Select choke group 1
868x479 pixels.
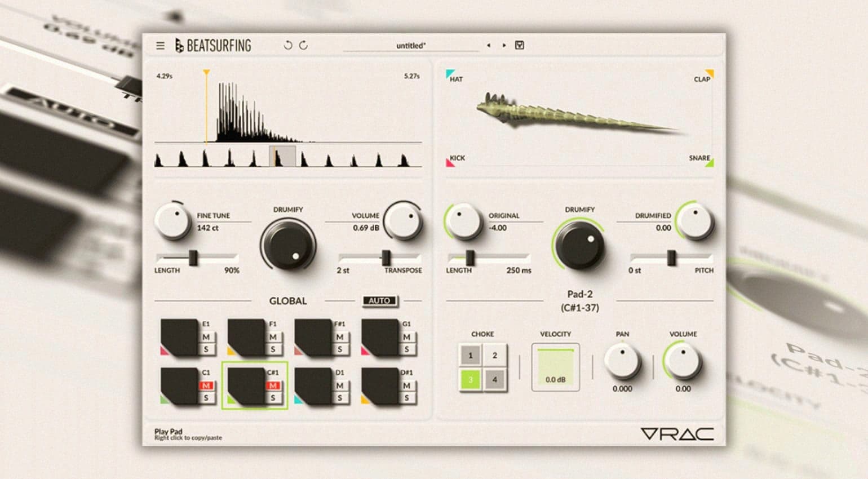(x=471, y=356)
